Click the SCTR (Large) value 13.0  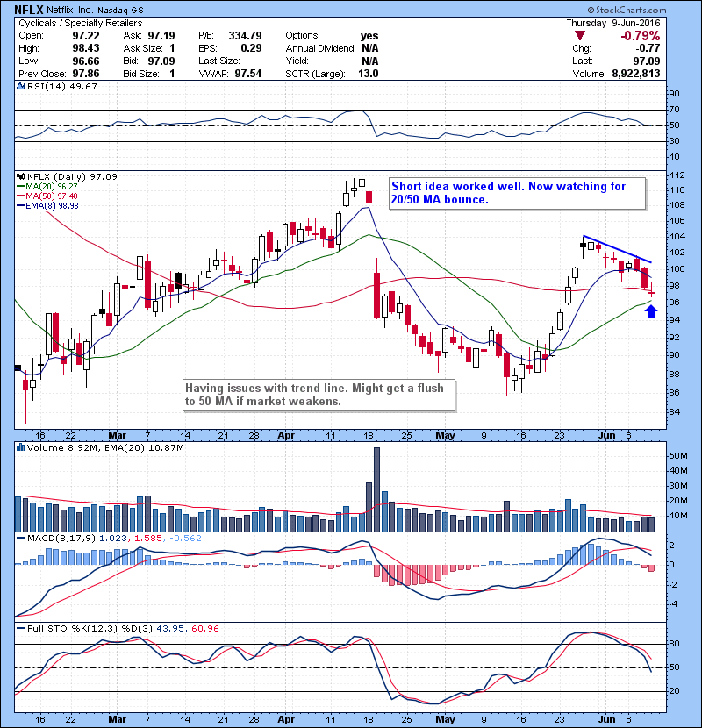(x=369, y=74)
